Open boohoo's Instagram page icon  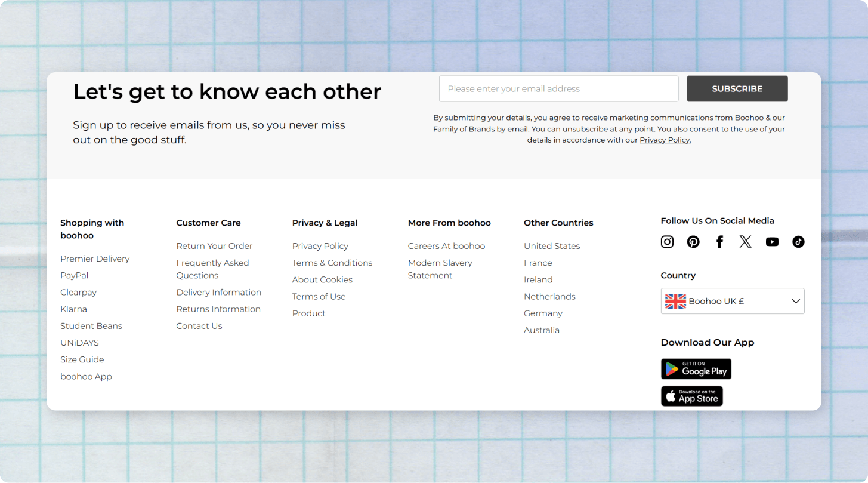(667, 242)
